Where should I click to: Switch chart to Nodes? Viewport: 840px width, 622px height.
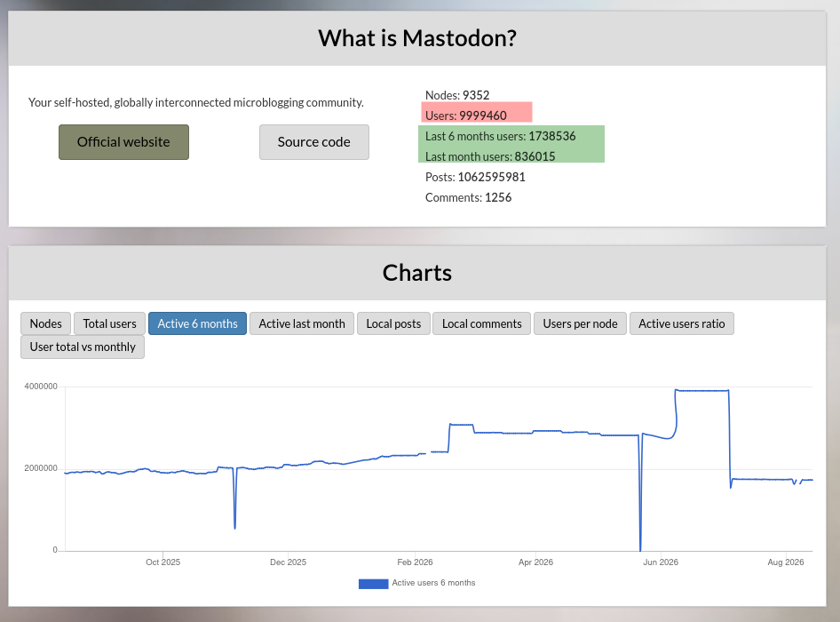[45, 323]
